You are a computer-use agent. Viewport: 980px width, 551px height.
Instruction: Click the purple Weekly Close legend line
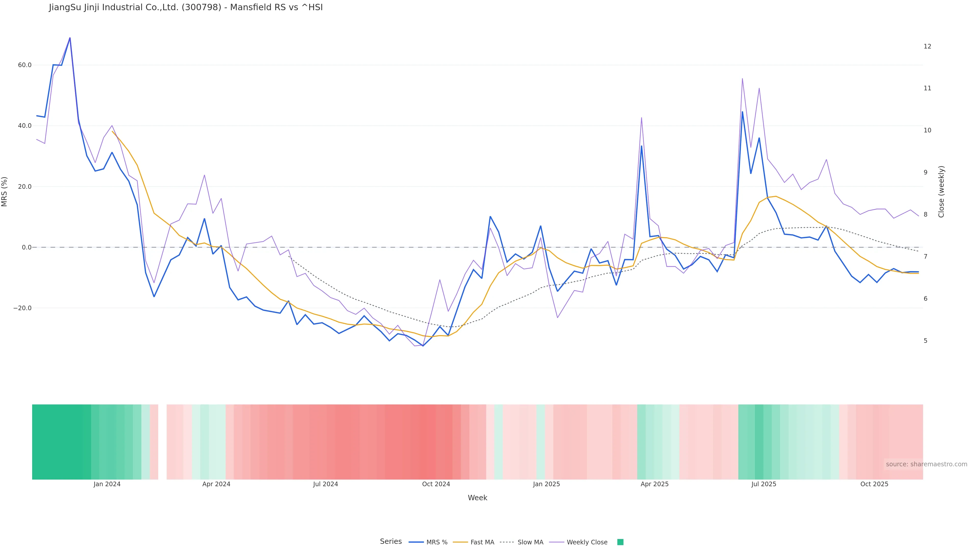point(556,542)
